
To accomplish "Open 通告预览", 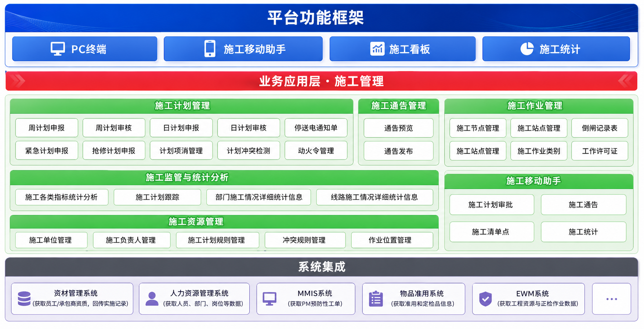I will (398, 128).
